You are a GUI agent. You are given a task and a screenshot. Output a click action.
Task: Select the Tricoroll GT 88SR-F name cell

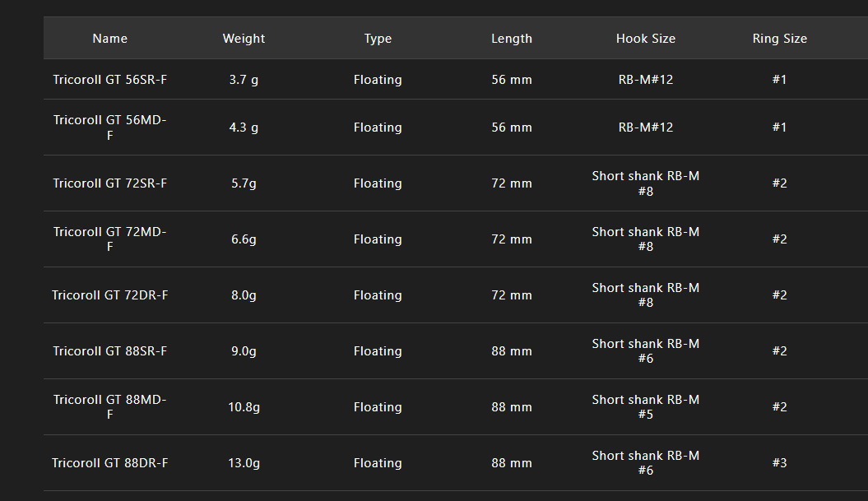(x=109, y=351)
